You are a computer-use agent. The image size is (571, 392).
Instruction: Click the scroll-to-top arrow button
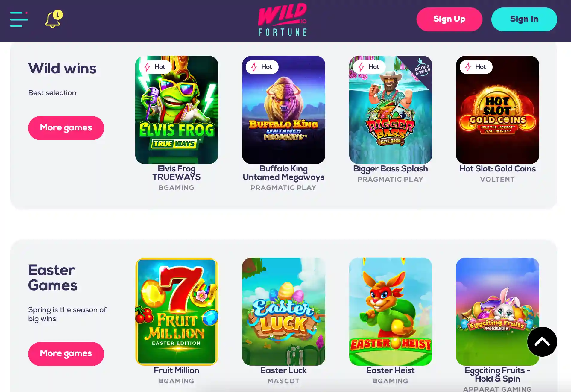(x=542, y=341)
